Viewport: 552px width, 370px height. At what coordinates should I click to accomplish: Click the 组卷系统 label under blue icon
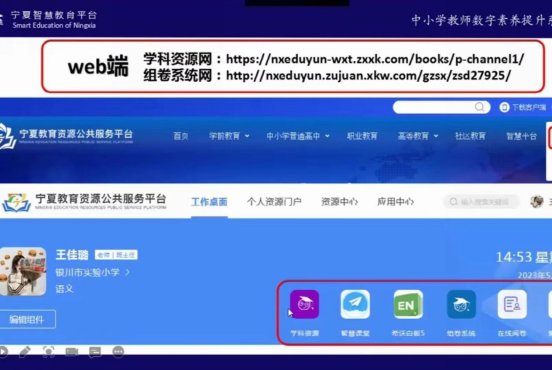tap(461, 333)
